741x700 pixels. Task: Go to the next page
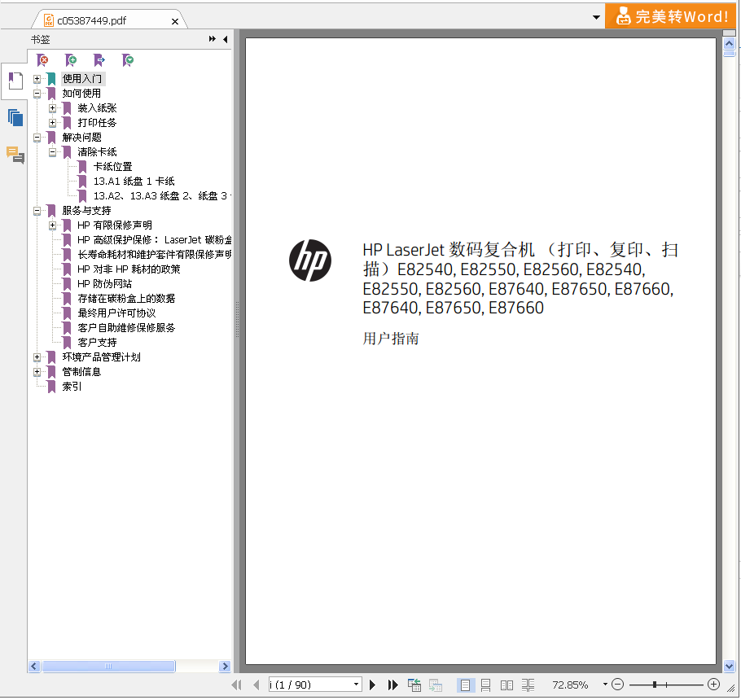click(x=372, y=685)
